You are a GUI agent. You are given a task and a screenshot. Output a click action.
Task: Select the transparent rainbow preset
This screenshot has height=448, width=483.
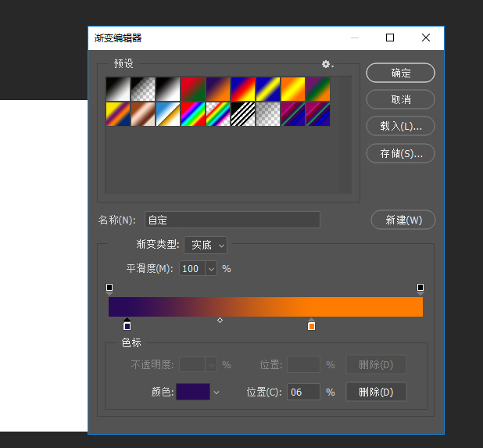pyautogui.click(x=218, y=114)
